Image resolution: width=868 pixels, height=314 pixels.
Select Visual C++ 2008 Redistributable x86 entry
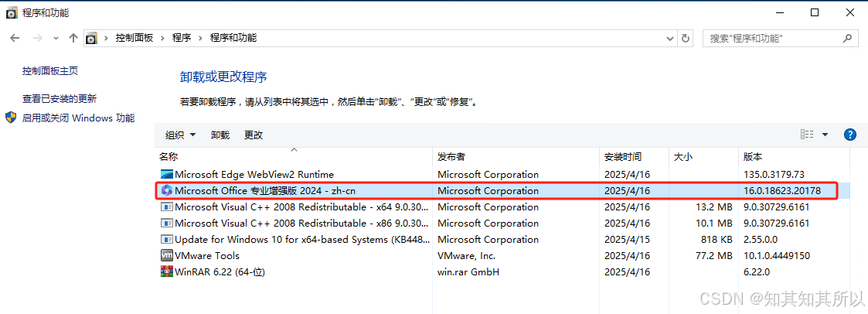[x=502, y=224]
